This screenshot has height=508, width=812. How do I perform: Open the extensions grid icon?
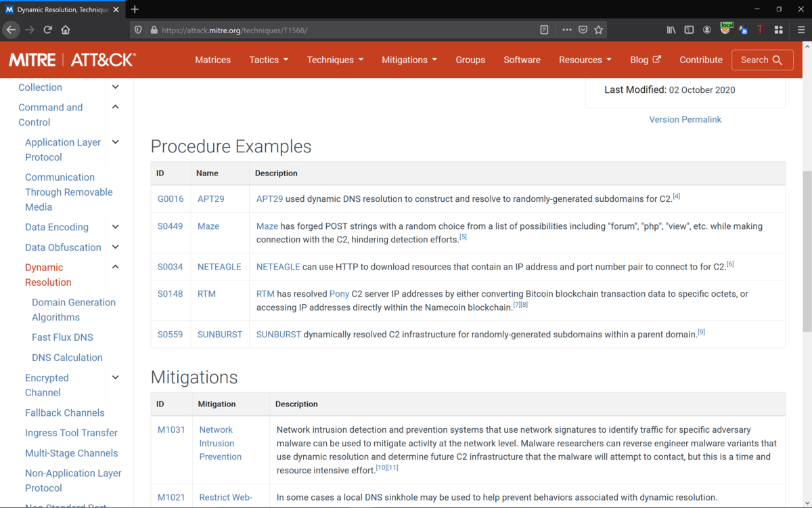tap(778, 30)
